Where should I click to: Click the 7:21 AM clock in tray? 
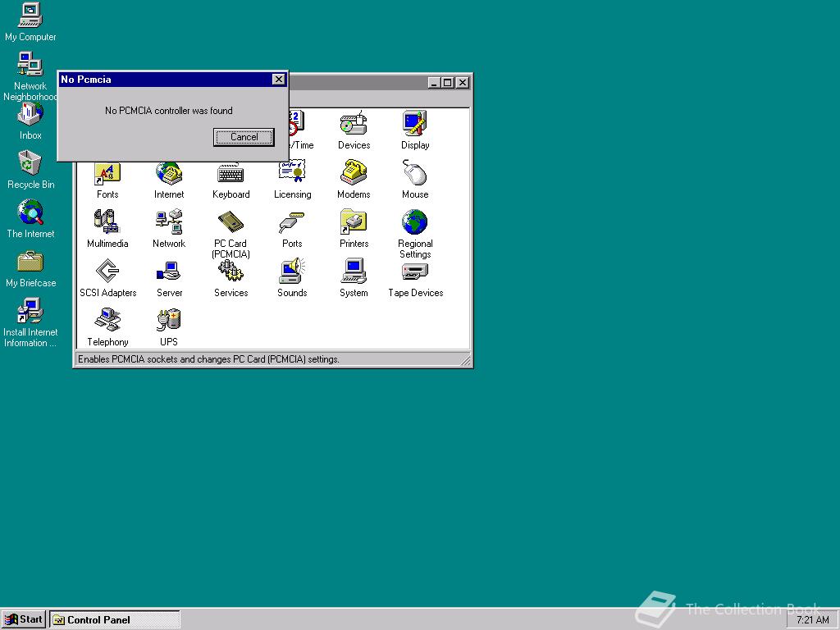812,620
